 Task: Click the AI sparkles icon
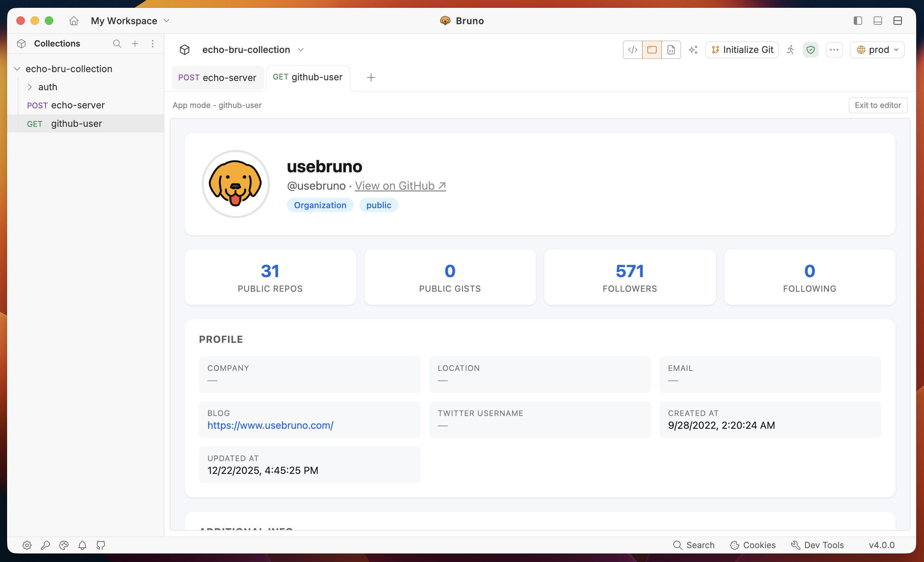pyautogui.click(x=693, y=49)
